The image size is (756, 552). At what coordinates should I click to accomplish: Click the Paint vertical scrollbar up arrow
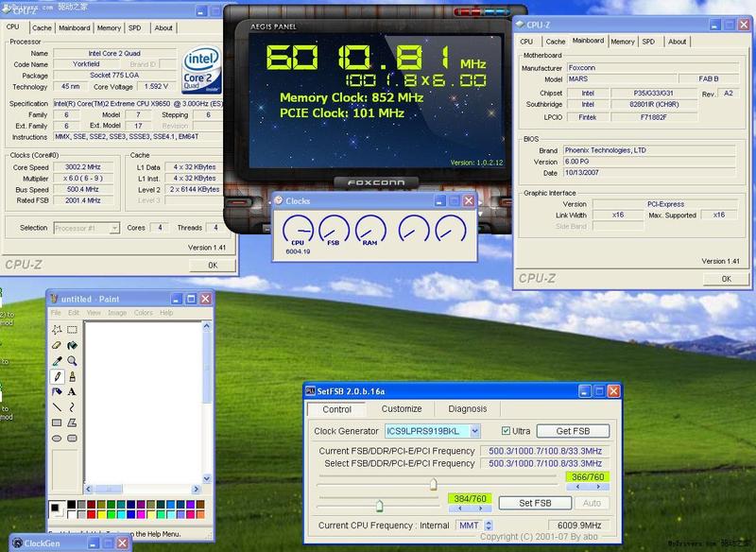coord(207,326)
